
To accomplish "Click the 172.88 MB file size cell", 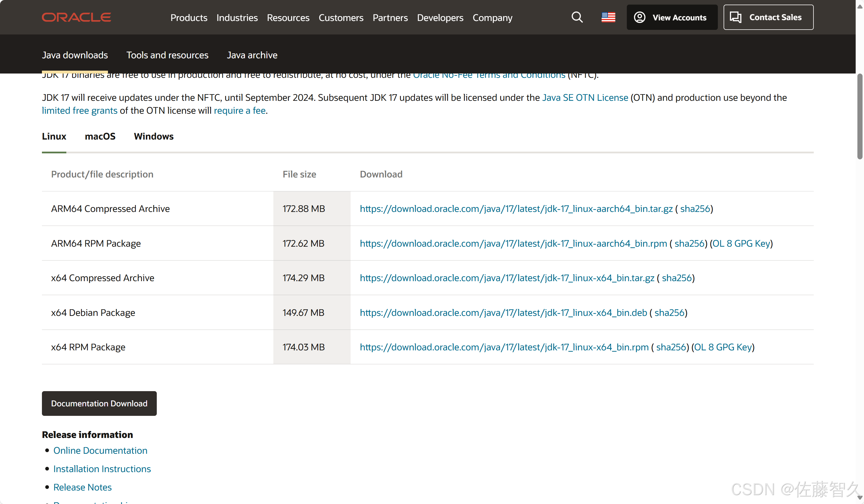I will click(x=312, y=209).
